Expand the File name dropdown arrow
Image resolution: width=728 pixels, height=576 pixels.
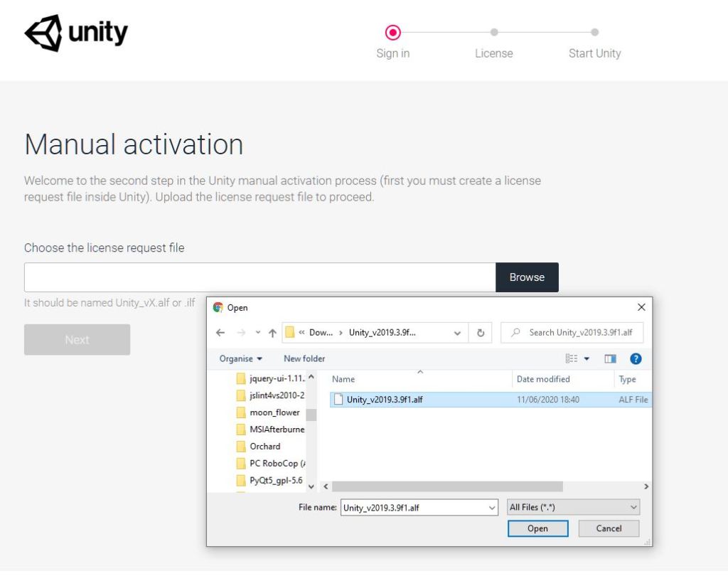(492, 508)
